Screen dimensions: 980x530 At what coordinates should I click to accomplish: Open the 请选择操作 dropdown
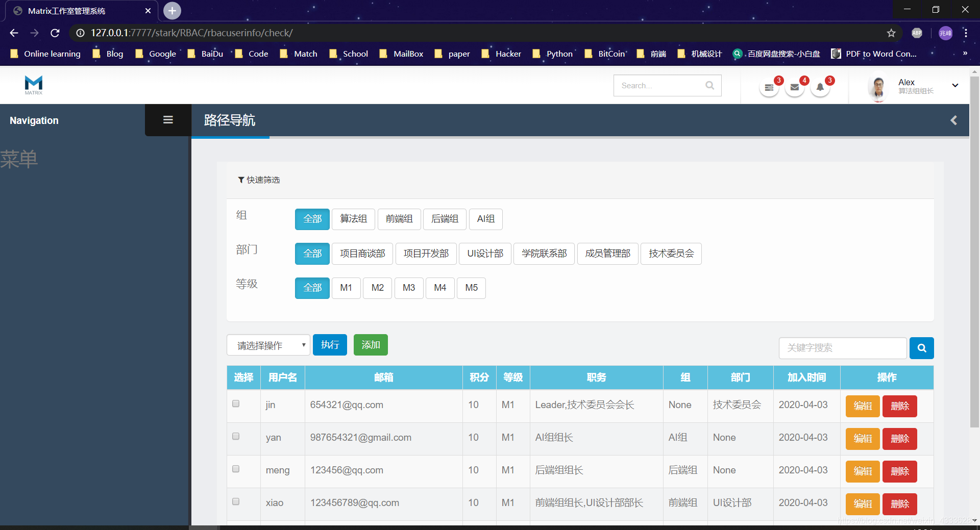click(268, 345)
